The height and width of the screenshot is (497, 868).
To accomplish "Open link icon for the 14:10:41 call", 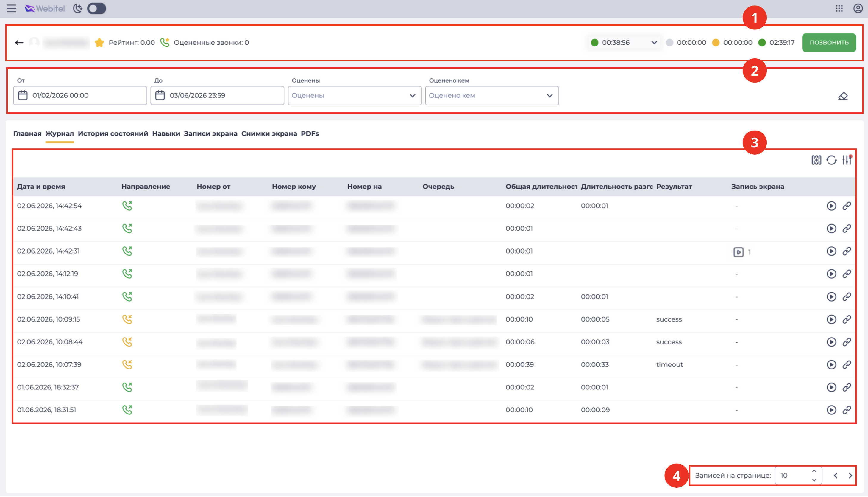I will (x=847, y=297).
